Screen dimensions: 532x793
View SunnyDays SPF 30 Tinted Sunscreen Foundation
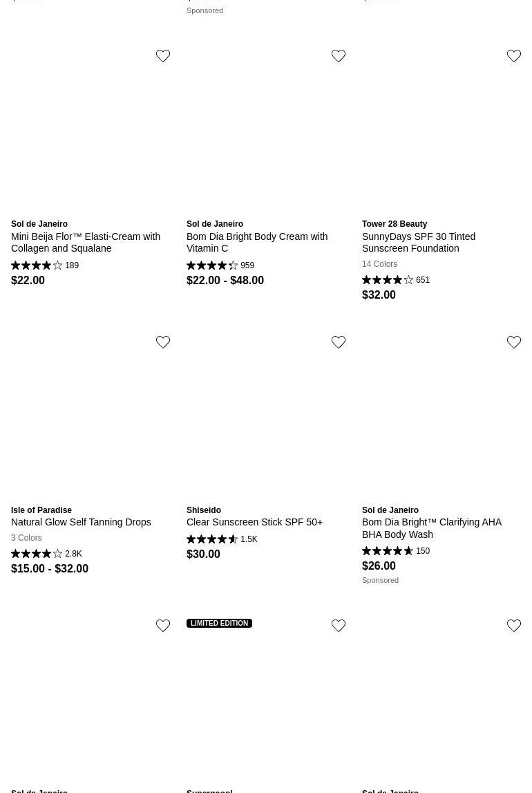pos(419,242)
